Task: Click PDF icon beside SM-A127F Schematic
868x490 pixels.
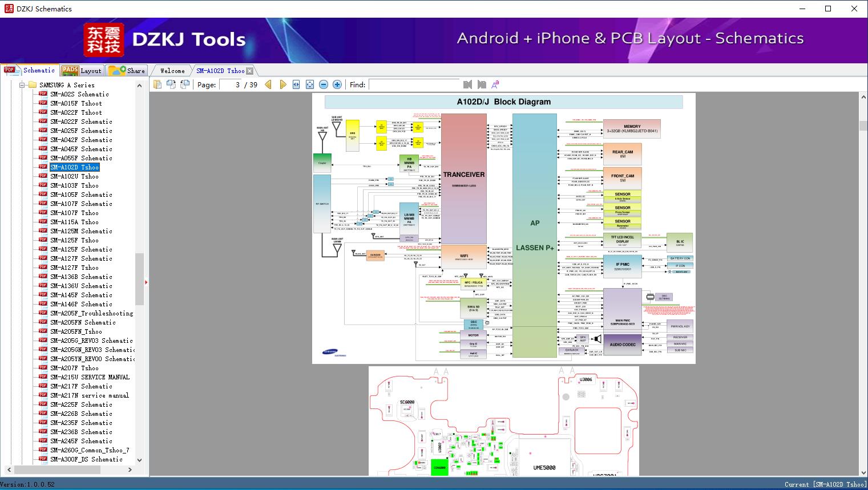Action: pos(43,258)
